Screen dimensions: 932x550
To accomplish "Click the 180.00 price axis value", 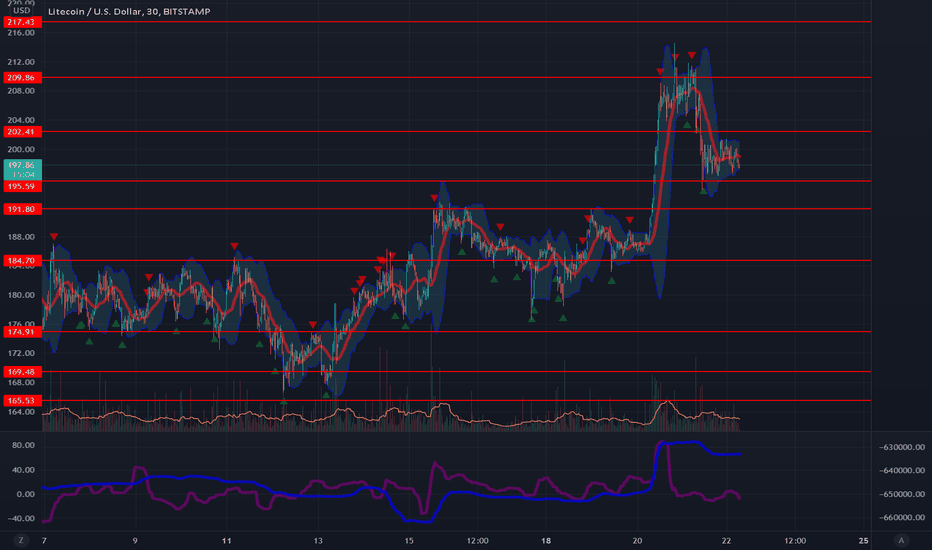I will click(x=21, y=295).
